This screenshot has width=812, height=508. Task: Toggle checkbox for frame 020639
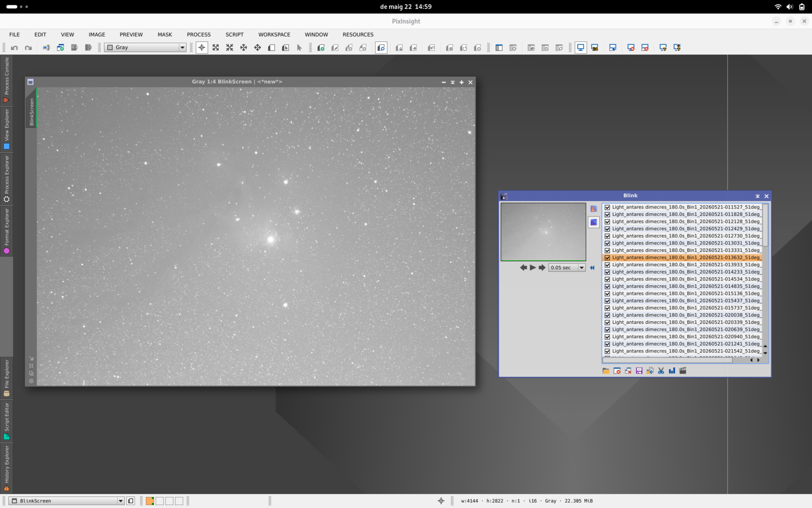(x=607, y=330)
